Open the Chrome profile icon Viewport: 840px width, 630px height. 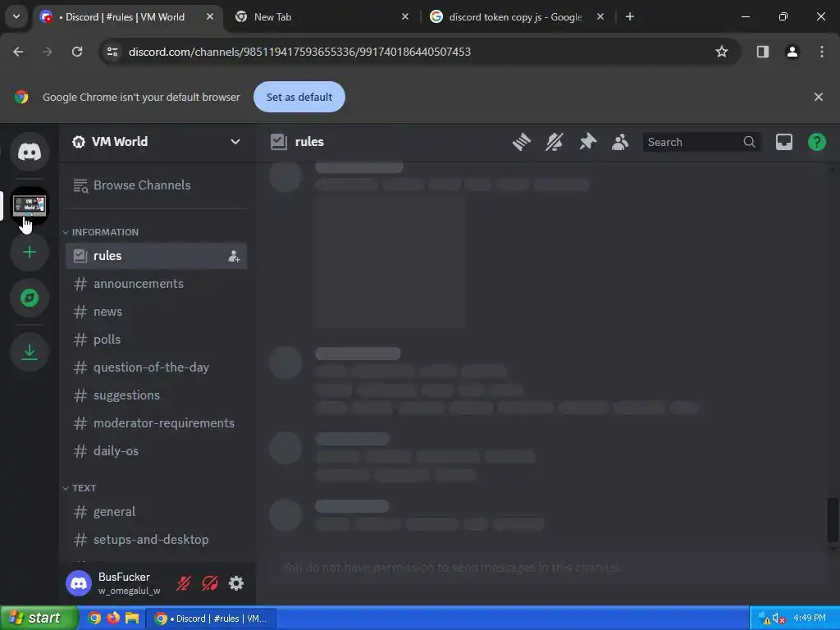coord(792,52)
